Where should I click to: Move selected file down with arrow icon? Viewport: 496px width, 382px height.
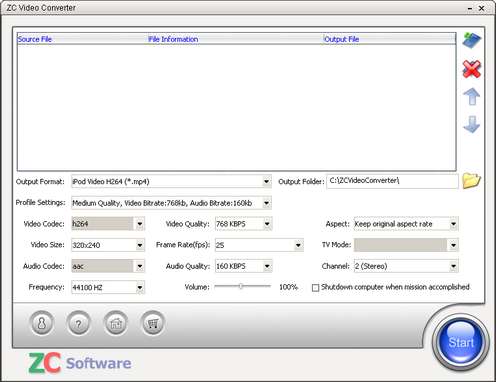click(x=472, y=124)
